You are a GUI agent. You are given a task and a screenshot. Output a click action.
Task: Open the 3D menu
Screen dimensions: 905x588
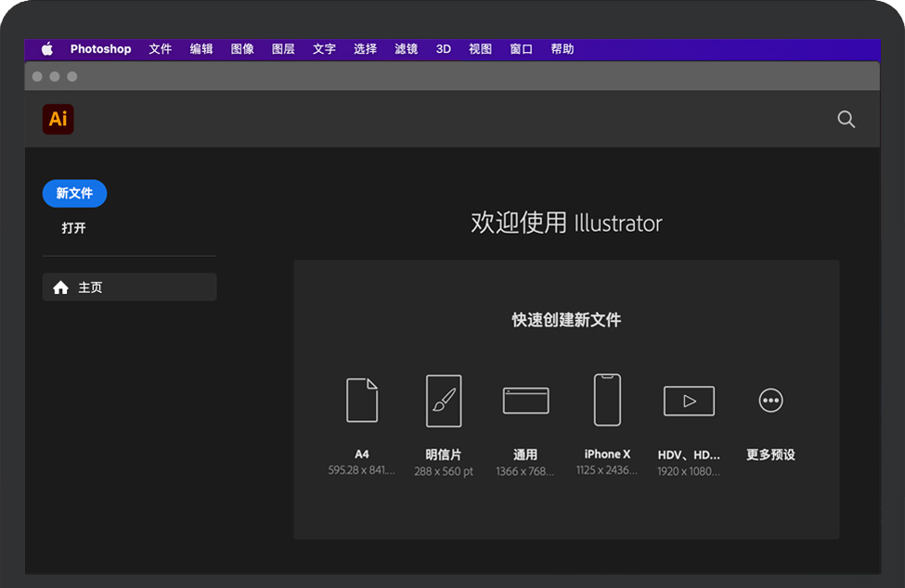pyautogui.click(x=444, y=49)
